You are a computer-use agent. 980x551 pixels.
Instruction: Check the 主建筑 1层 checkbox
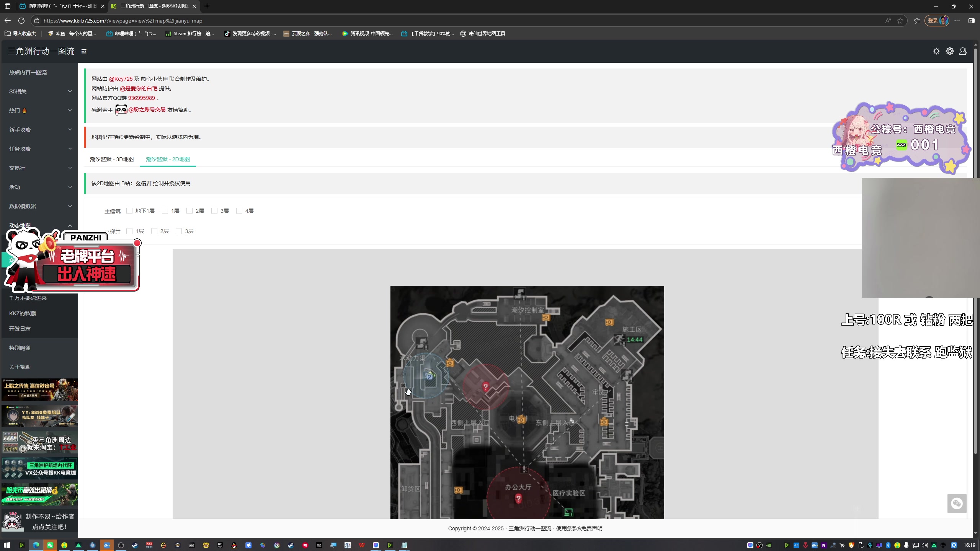[165, 211]
